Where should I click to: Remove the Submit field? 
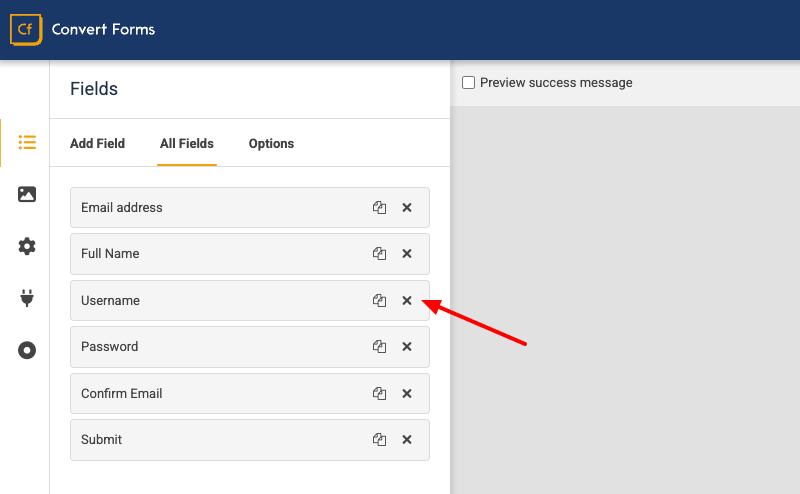pyautogui.click(x=407, y=439)
